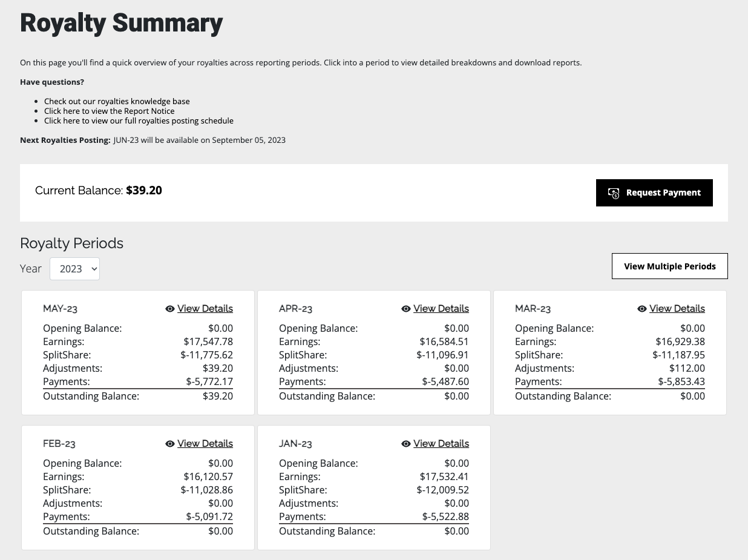Open View Details for MAR-23

click(677, 309)
